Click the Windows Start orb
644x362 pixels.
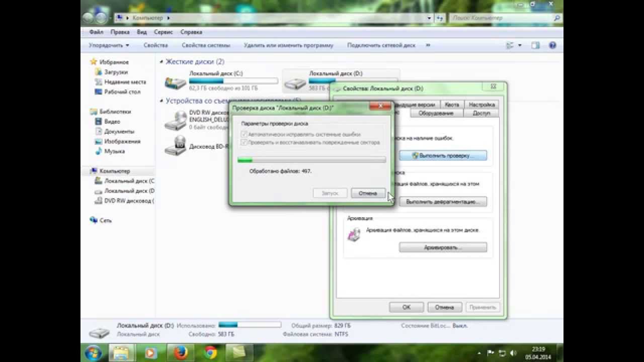coord(94,353)
